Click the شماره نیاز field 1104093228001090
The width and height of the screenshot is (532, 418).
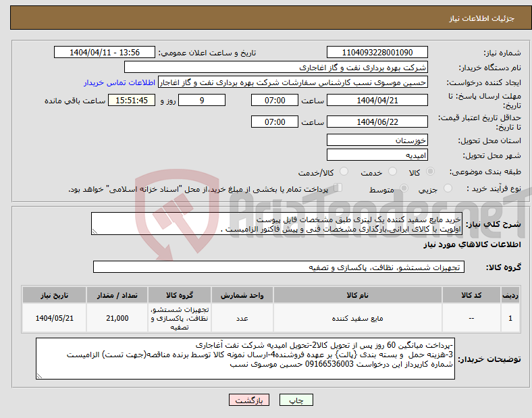click(377, 52)
